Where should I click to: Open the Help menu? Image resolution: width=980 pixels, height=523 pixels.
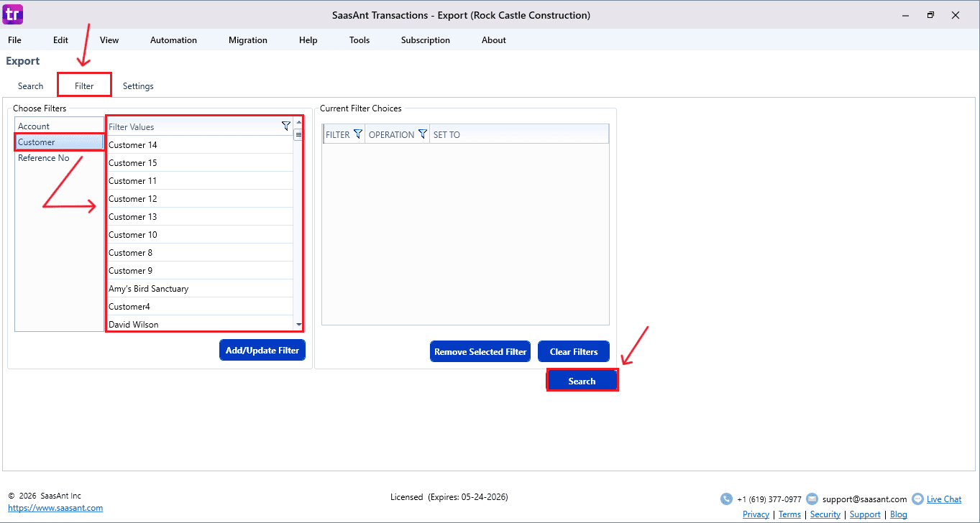[x=308, y=40]
